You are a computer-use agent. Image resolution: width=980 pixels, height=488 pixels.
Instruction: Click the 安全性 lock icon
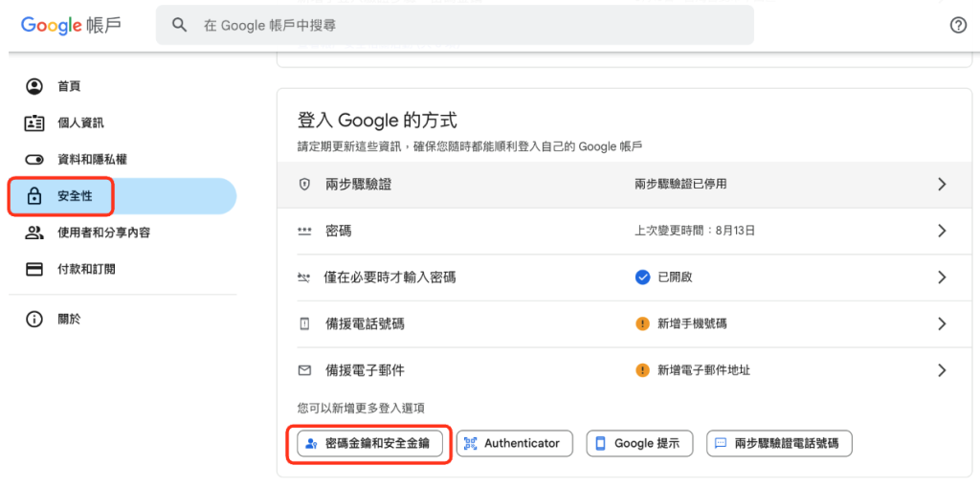click(33, 196)
